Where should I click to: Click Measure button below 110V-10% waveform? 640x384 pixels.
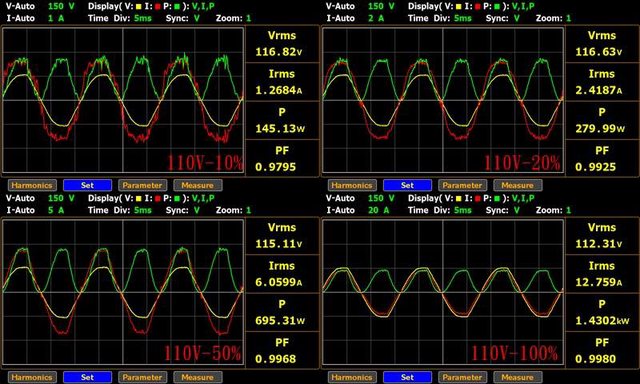(x=198, y=185)
